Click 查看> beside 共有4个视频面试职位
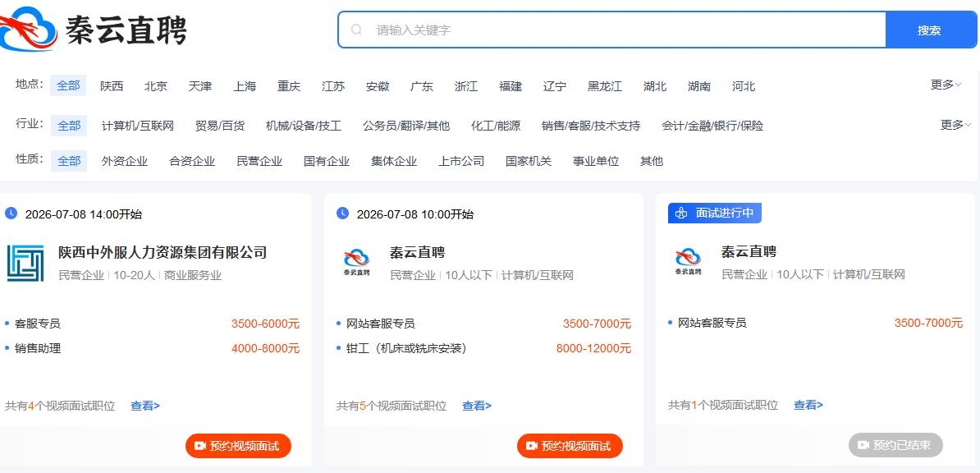Screen dimensions: 980x473 [145, 406]
